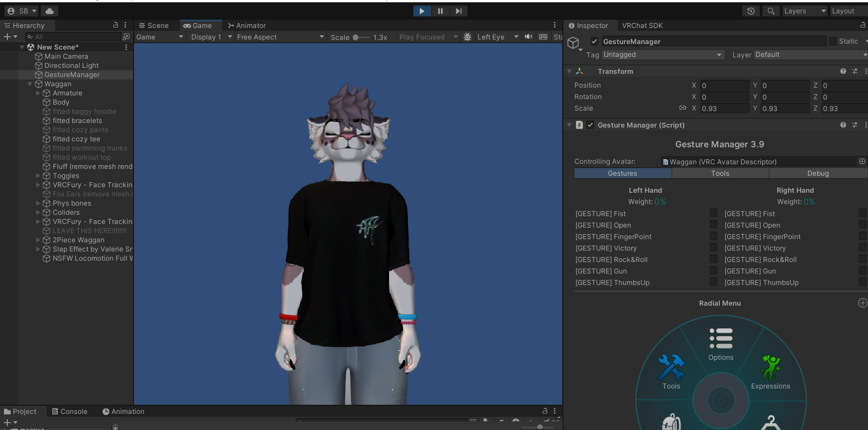Collapse the Waggan object tree
868x430 pixels.
(30, 84)
